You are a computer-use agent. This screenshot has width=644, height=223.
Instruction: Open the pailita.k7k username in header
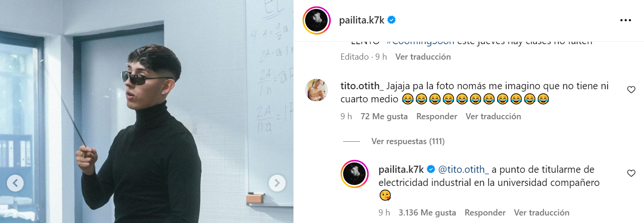click(361, 21)
